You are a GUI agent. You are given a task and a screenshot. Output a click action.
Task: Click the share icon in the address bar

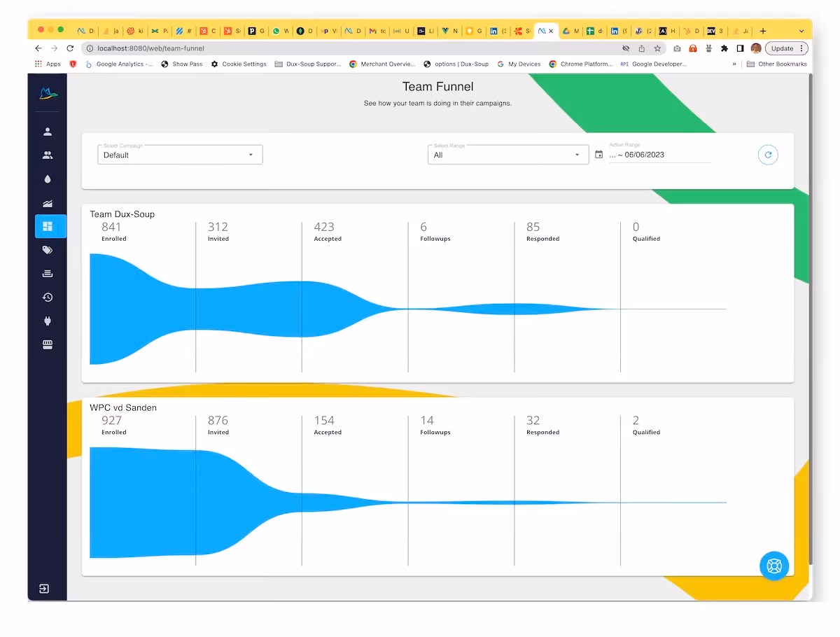coord(642,48)
